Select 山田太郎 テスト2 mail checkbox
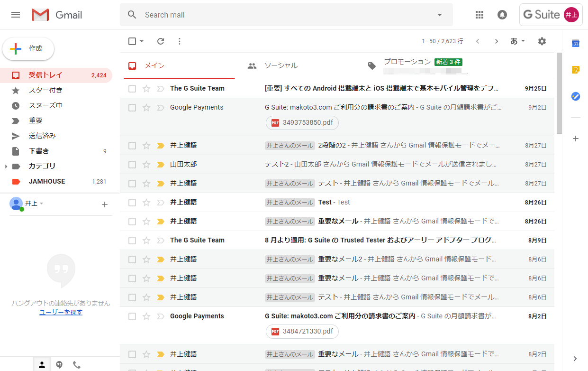 [x=132, y=165]
